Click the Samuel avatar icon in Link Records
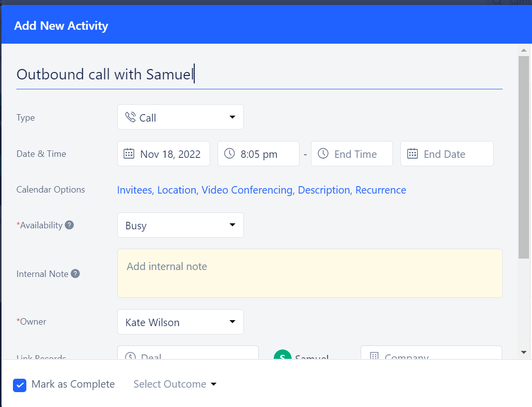Screen dimensions: 532x407 tap(282, 356)
